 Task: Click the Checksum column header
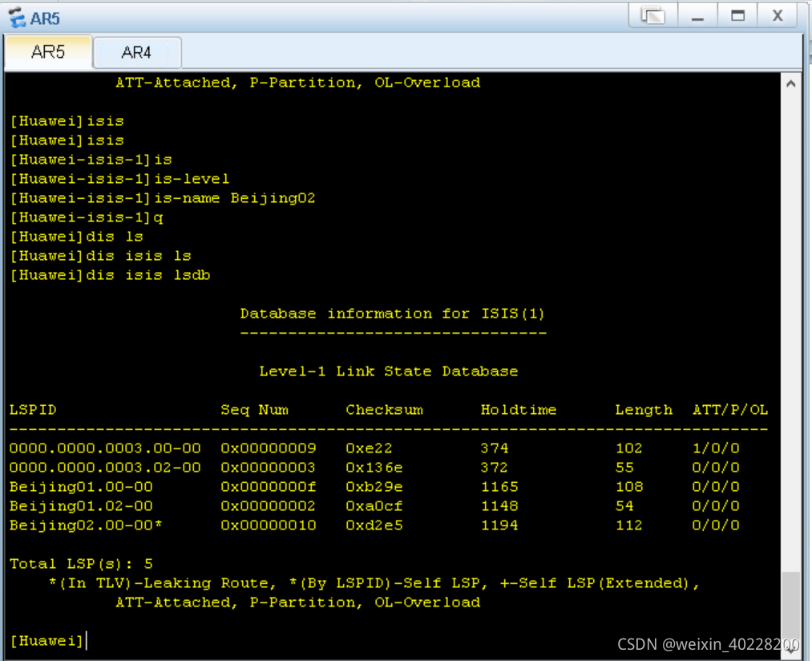tap(384, 410)
